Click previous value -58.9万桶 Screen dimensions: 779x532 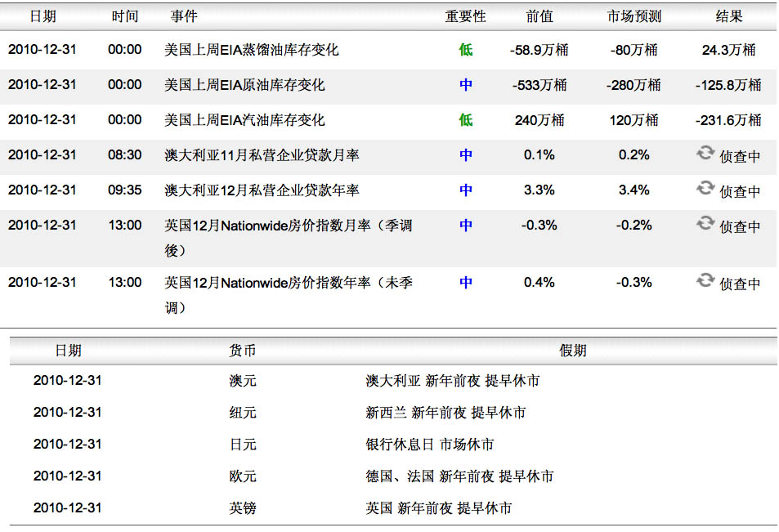(539, 50)
